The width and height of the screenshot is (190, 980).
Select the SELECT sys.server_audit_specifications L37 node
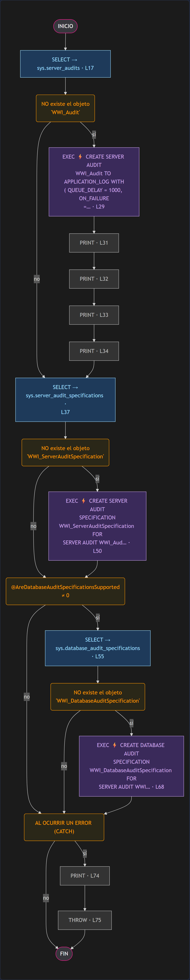pos(65,399)
